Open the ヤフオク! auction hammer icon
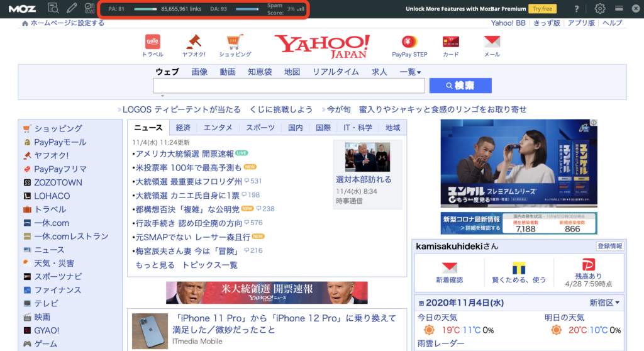Viewport: 644px width, 351px height. [194, 42]
